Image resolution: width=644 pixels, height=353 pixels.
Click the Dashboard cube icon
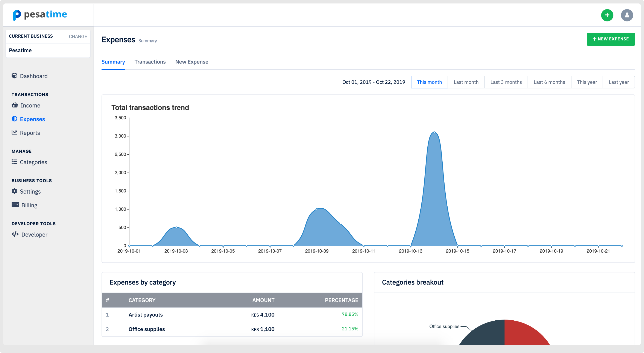tap(15, 76)
